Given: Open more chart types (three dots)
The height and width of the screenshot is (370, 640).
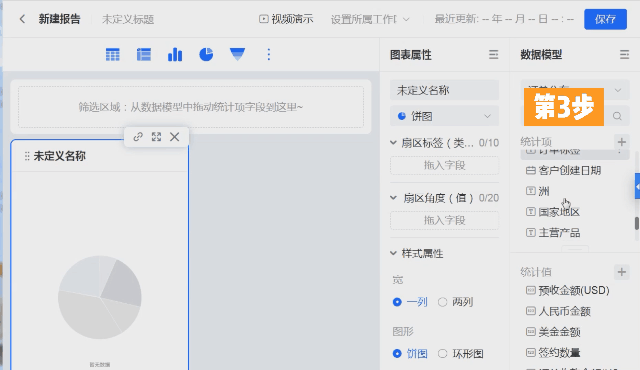Looking at the screenshot, I should click(x=269, y=54).
